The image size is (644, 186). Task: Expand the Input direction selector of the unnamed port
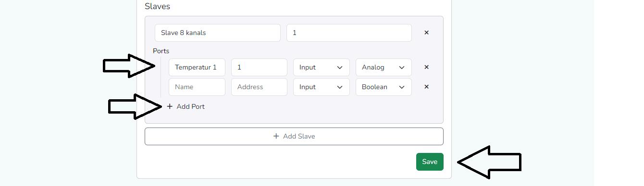[x=322, y=87]
